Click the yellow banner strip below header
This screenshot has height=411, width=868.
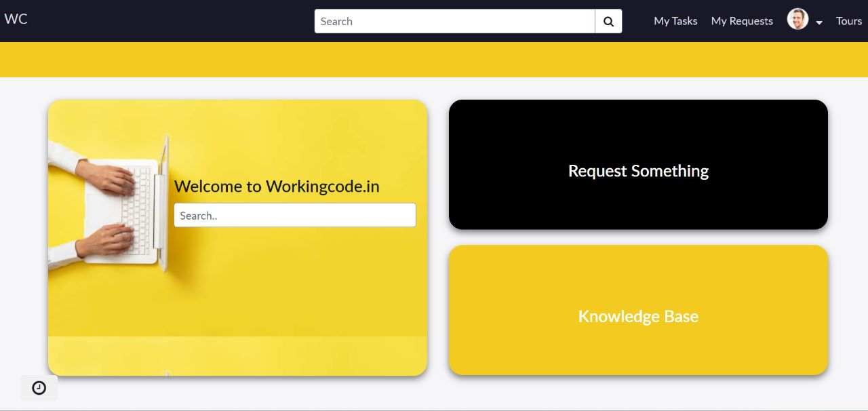click(434, 60)
